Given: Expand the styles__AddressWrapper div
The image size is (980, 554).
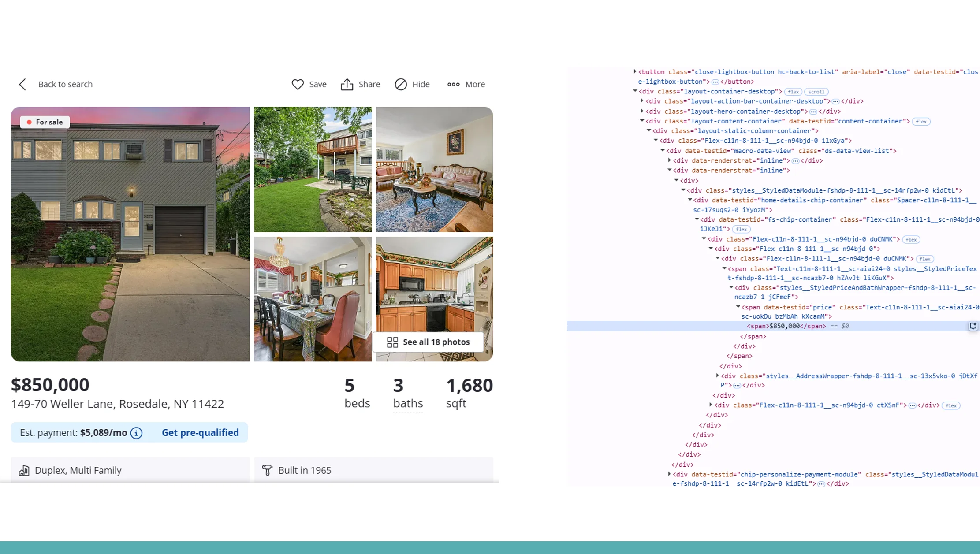Looking at the screenshot, I should tap(717, 376).
